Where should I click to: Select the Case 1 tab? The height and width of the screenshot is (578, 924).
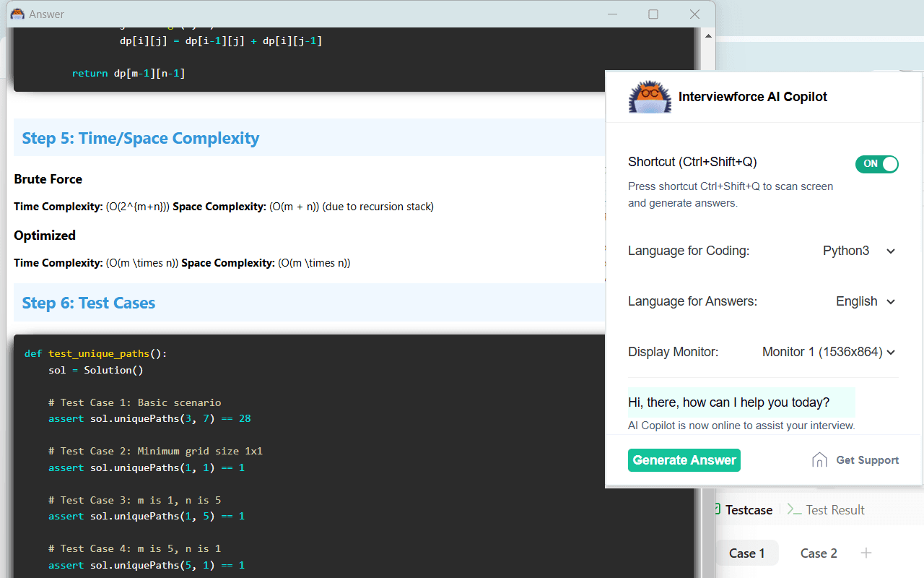[x=746, y=553]
